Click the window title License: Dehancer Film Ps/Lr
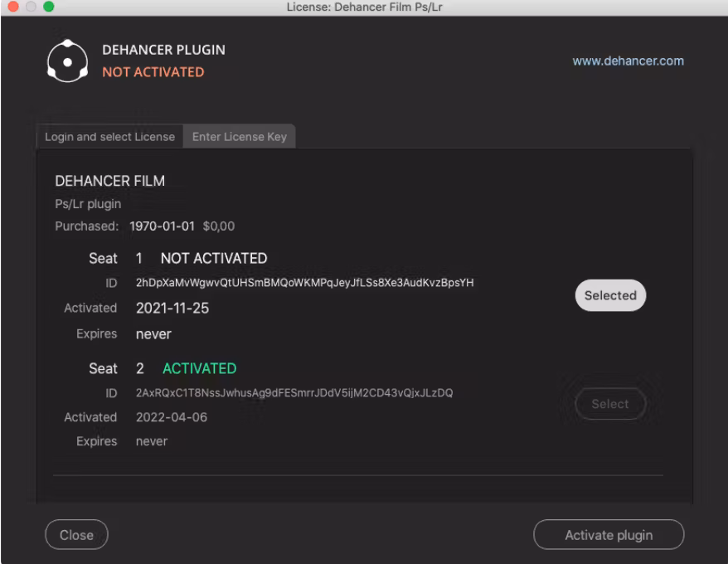The height and width of the screenshot is (564, 728). coord(365,7)
